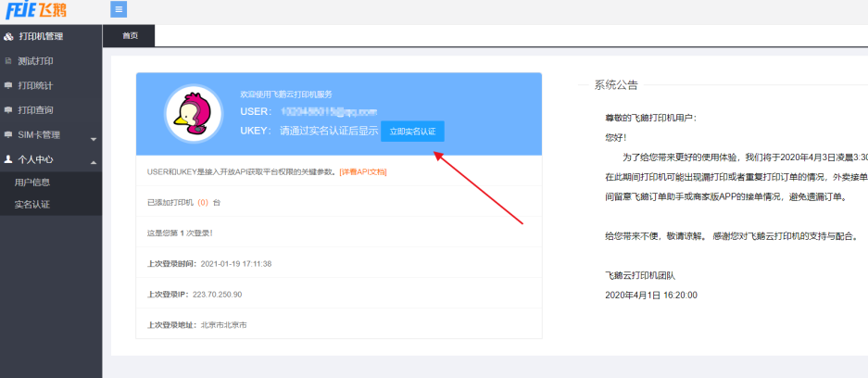Click 上次登录时间 2021-01-19 17:11:38
The width and height of the screenshot is (868, 378).
(x=209, y=264)
